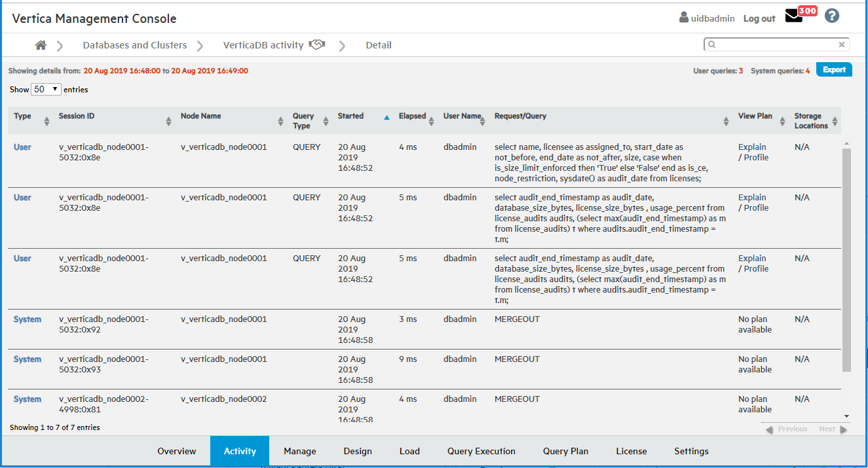Open the help question mark icon
This screenshot has width=868, height=468.
click(x=832, y=16)
